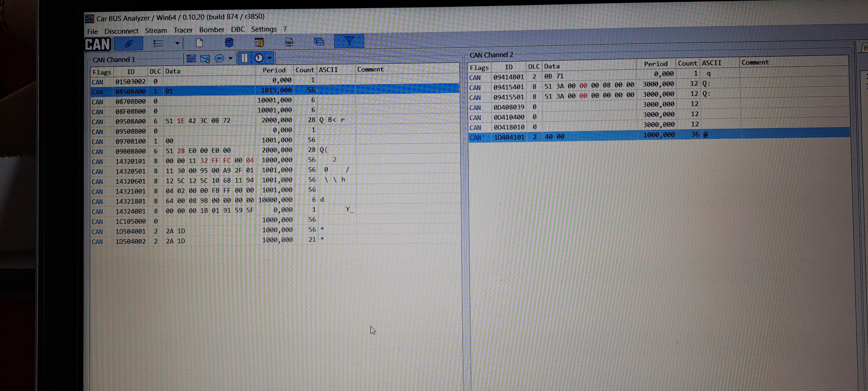Toggle the split-panel two-channel view button
The width and height of the screenshot is (868, 391).
click(x=244, y=58)
